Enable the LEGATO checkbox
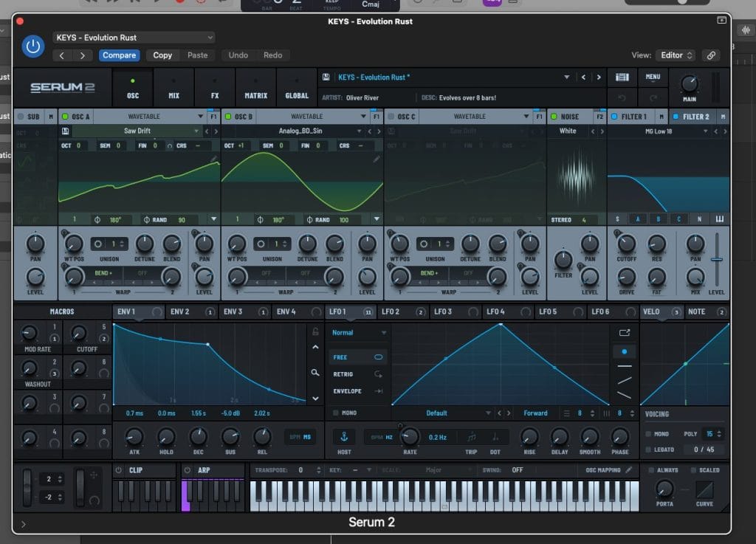Viewport: 756px width, 544px height. click(648, 450)
